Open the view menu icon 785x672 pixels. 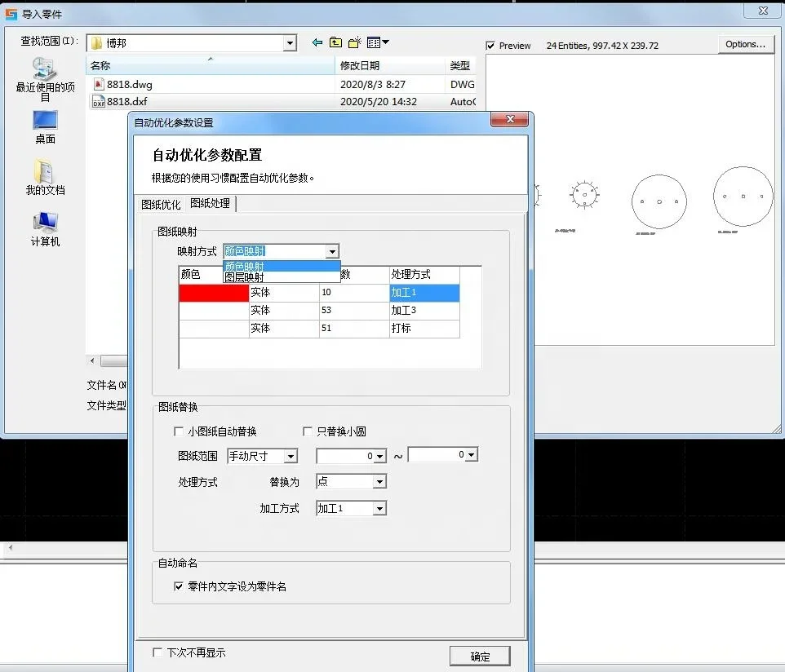(377, 43)
